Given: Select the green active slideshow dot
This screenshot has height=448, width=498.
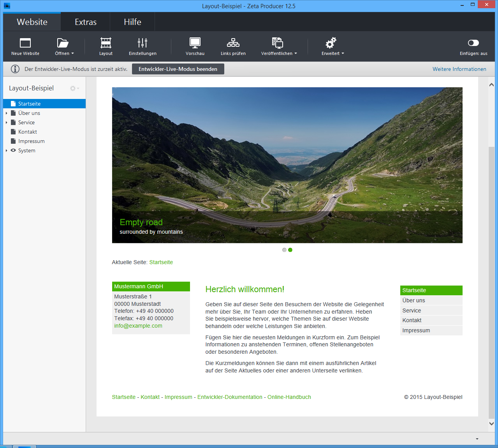Looking at the screenshot, I should 290,250.
